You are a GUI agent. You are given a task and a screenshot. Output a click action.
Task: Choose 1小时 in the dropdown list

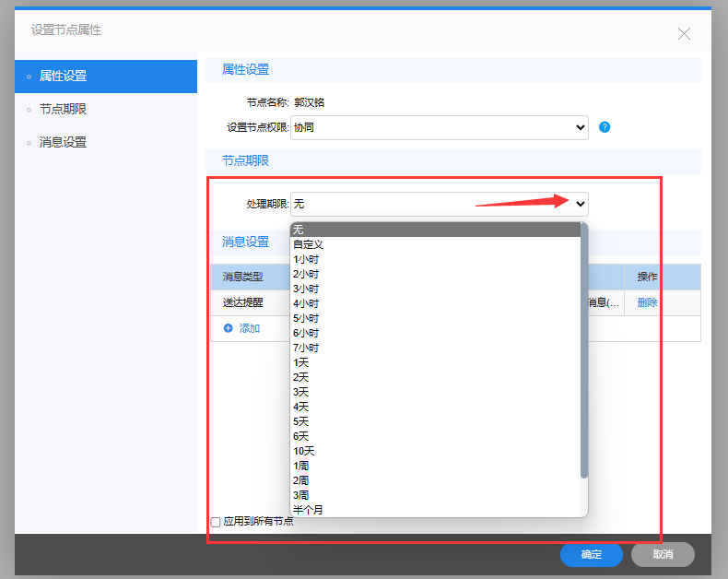[306, 259]
